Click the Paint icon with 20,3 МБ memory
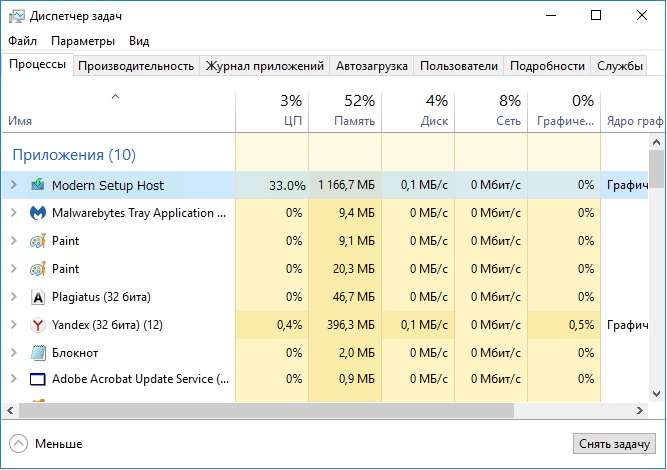 (x=38, y=269)
